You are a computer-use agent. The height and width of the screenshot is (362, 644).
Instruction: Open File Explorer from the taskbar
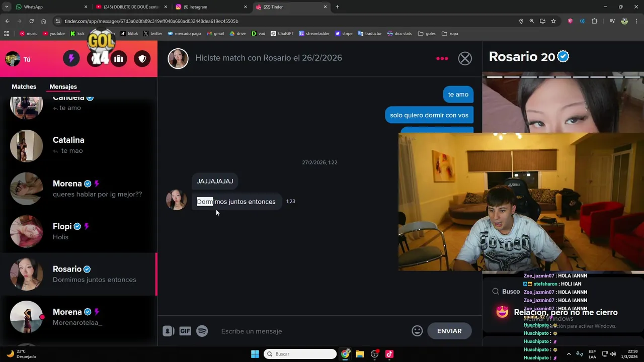360,354
